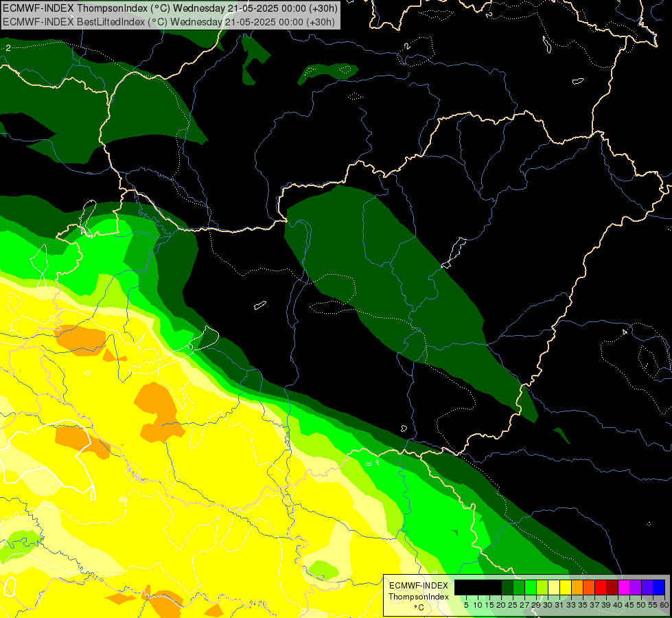672x618 pixels.
Task: Select the orange 33–35 legend swatch
Action: point(577,587)
